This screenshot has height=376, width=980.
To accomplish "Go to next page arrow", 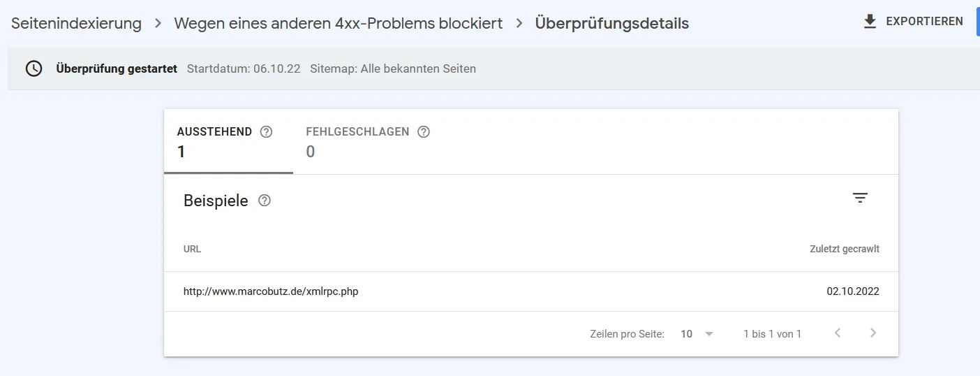I will click(x=873, y=333).
